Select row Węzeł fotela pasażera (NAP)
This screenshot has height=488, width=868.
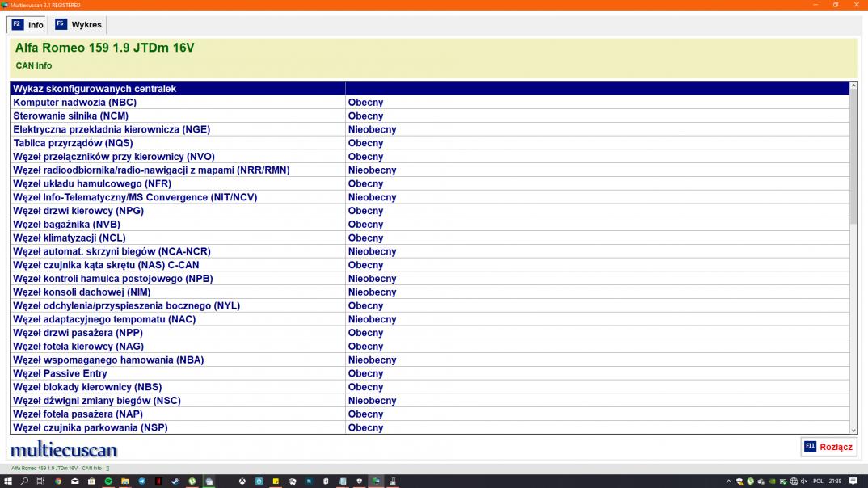pyautogui.click(x=430, y=414)
